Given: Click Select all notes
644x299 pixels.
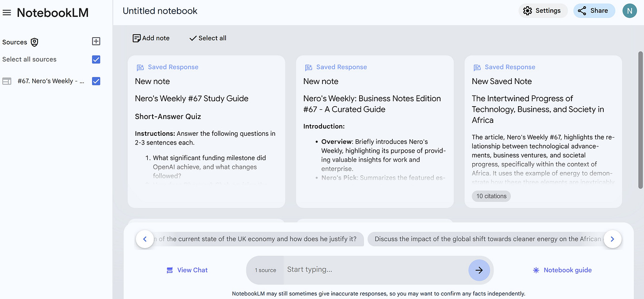Looking at the screenshot, I should [x=208, y=38].
